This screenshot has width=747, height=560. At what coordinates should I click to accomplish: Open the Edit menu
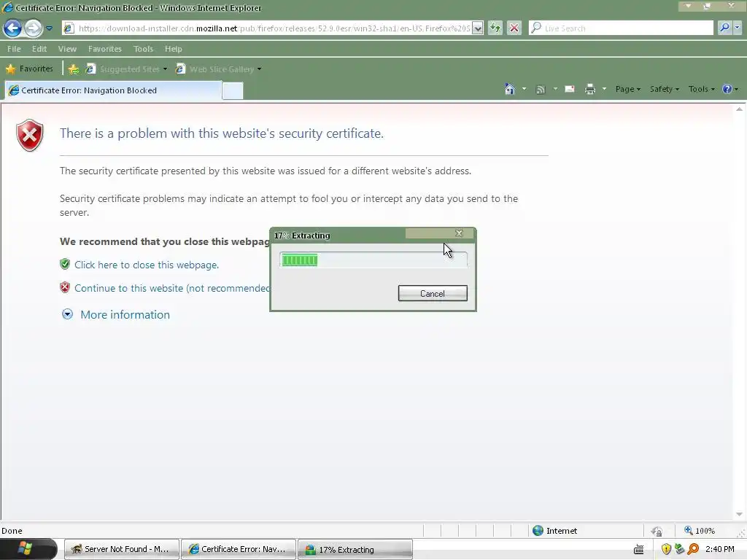point(39,49)
